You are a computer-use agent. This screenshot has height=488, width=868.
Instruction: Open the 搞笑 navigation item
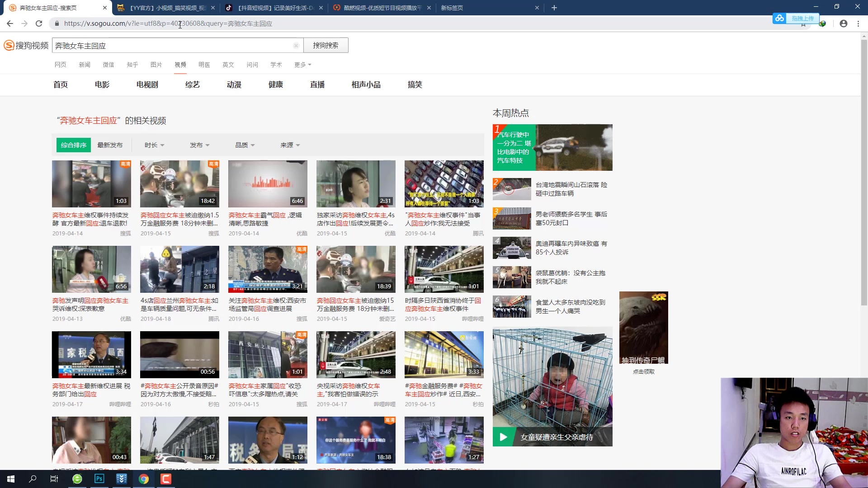tap(415, 84)
